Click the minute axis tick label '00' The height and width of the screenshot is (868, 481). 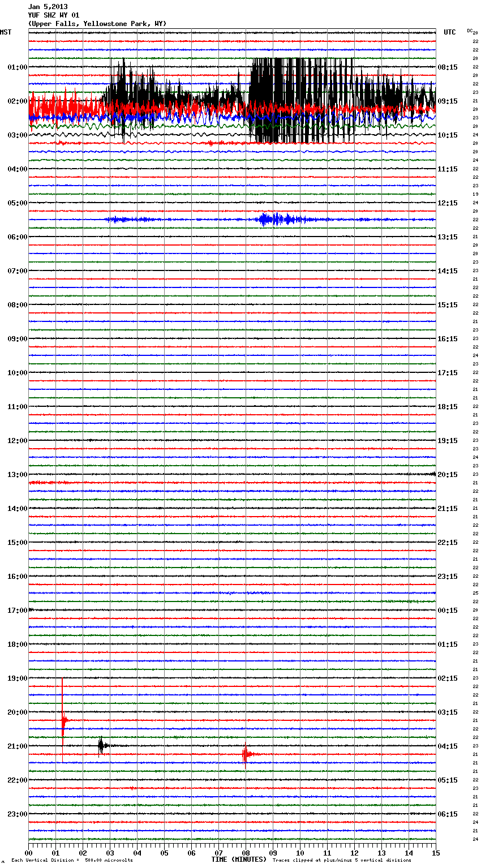coord(28,853)
